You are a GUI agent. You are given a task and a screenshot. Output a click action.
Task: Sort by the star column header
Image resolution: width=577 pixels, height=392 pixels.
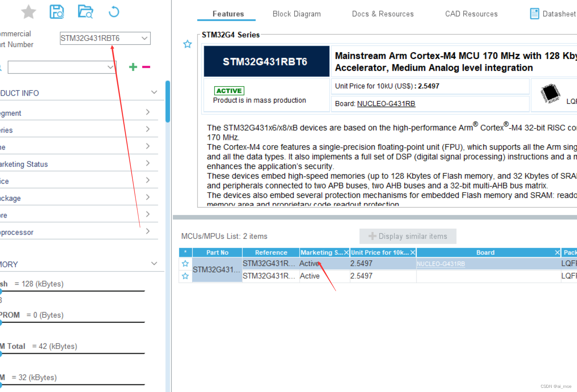point(185,252)
